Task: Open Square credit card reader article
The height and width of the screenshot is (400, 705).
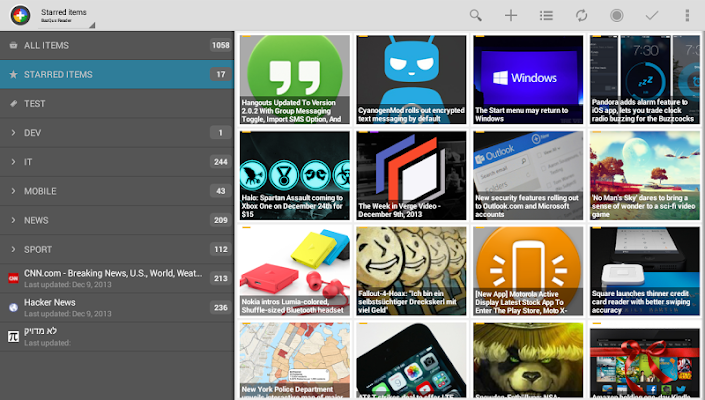Action: [x=645, y=271]
